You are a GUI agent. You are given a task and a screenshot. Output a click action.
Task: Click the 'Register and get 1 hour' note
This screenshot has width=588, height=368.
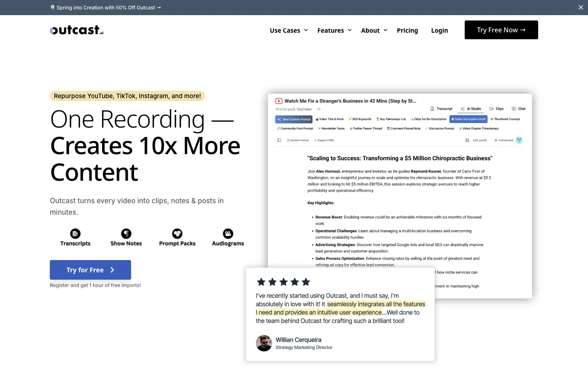[95, 285]
